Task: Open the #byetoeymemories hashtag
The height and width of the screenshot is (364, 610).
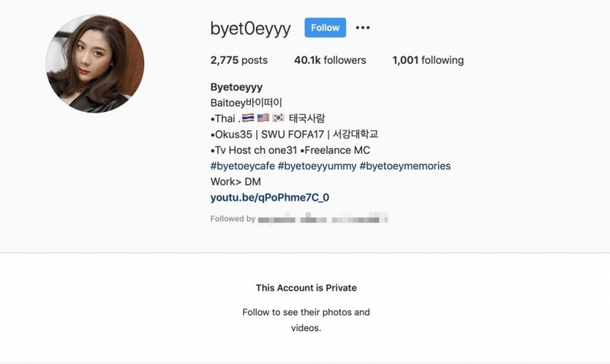Action: pos(405,166)
